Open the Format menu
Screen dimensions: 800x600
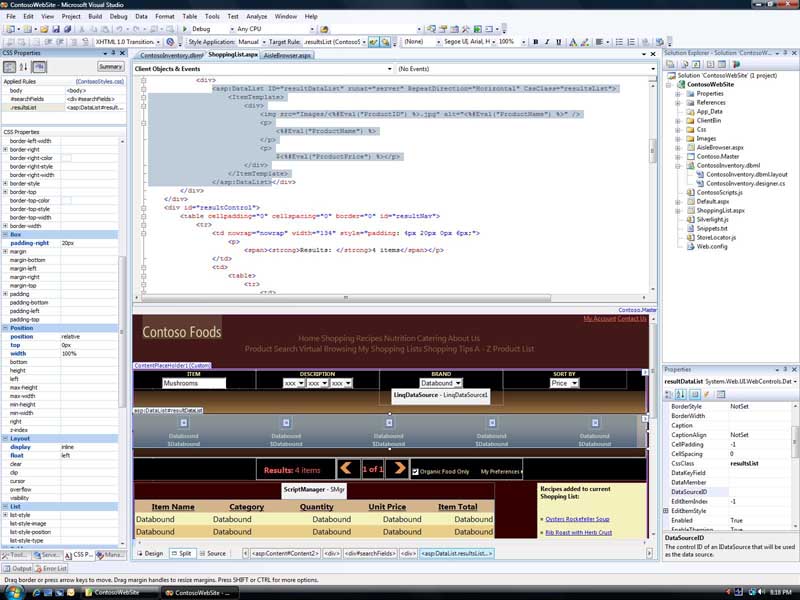tap(165, 16)
